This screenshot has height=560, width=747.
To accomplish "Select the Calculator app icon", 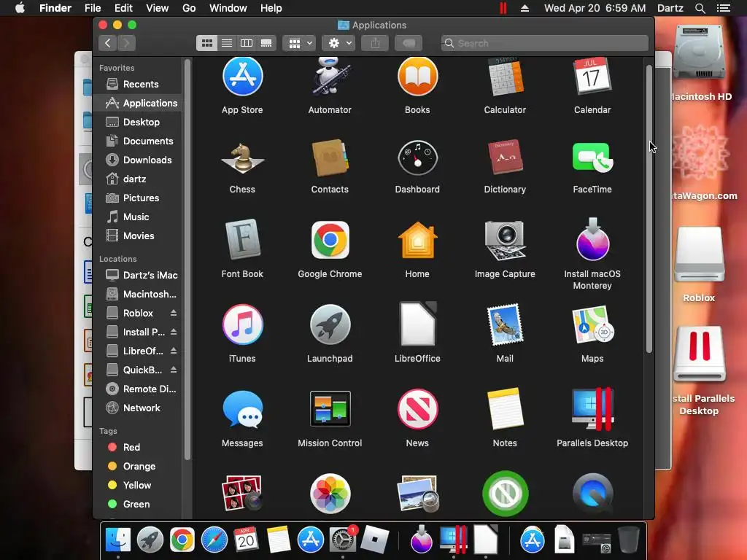I will [505, 76].
